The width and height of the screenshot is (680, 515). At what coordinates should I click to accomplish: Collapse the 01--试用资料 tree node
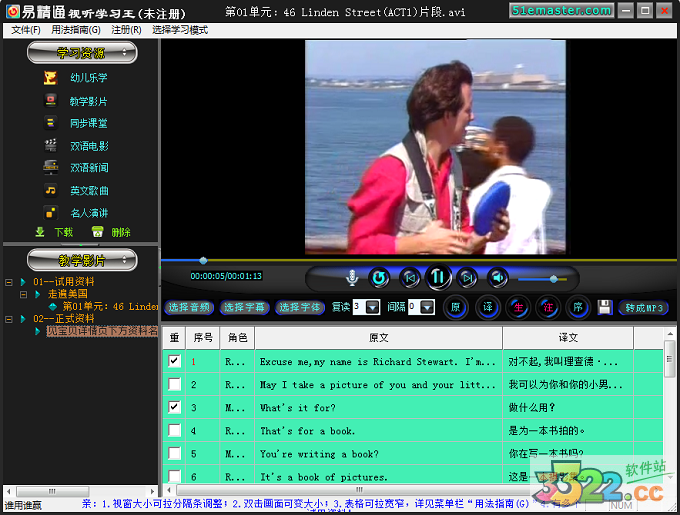click(9, 282)
